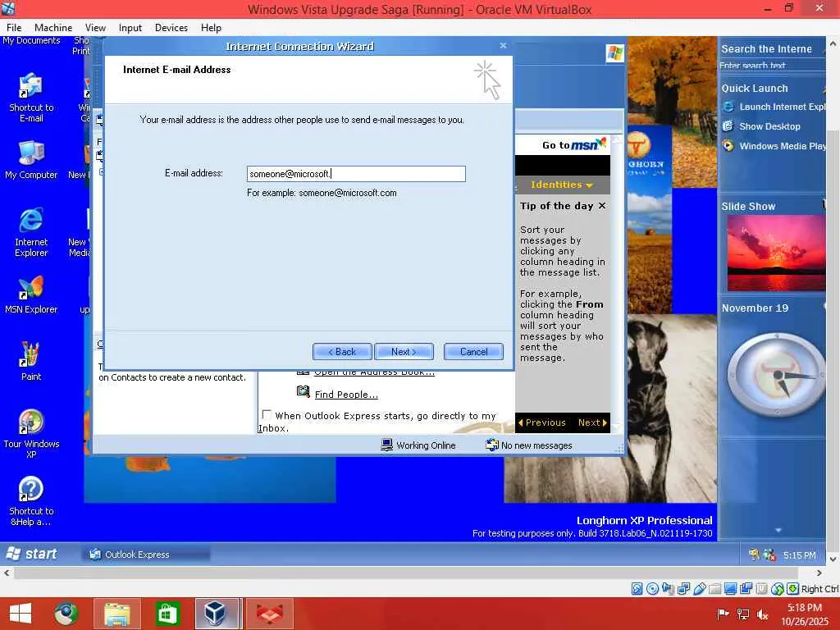This screenshot has width=840, height=630.
Task: Open the Shortcut to Help desktop icon
Action: [31, 501]
